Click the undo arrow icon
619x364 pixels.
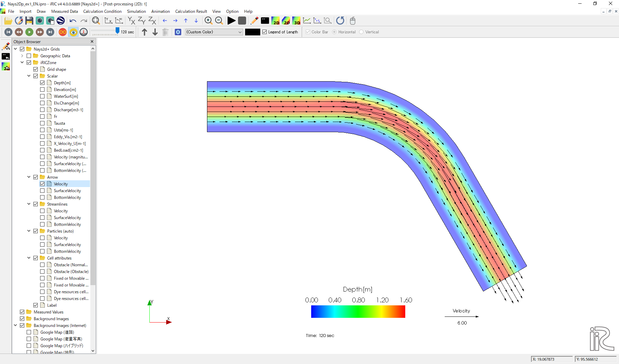73,21
